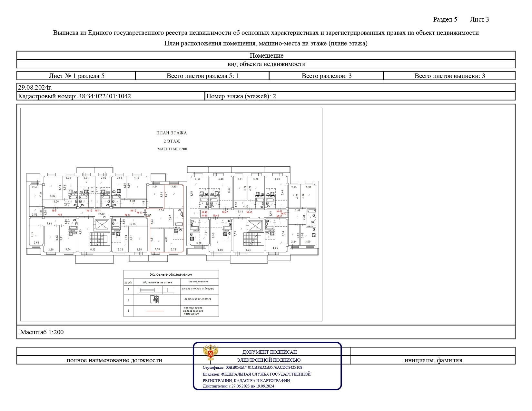Click the 'Владелец: ФЕДЕРАЛЬНАЯ СЛУЖБА' line

click(x=257, y=374)
